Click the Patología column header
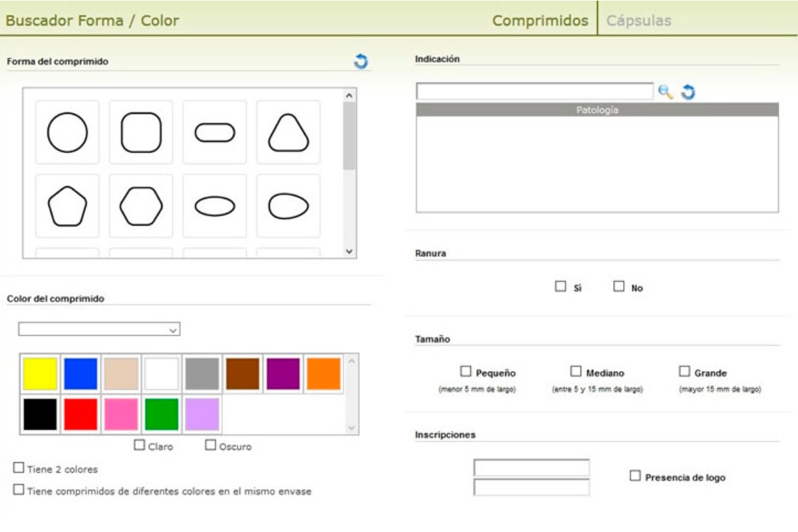798x532 pixels. (597, 110)
